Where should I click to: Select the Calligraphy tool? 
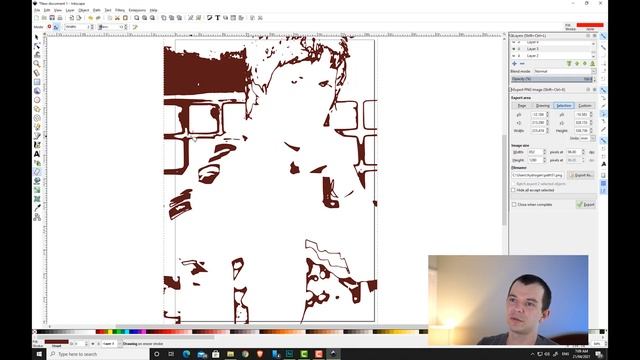coord(37,144)
